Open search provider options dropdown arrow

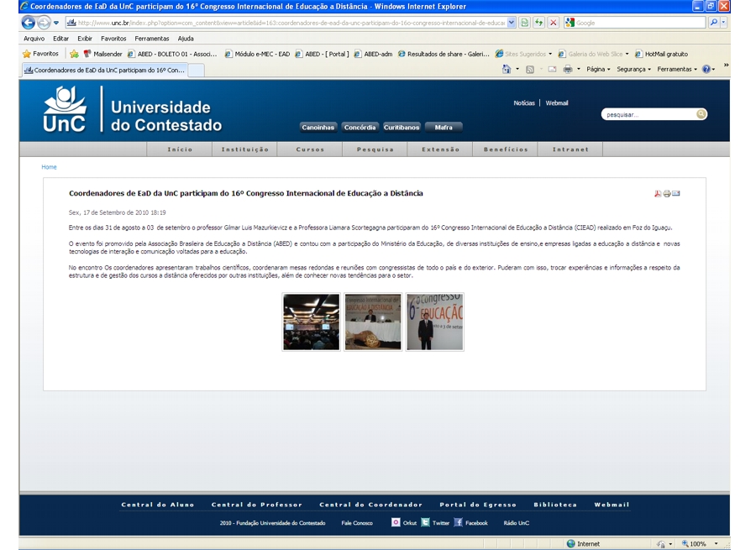coord(723,23)
